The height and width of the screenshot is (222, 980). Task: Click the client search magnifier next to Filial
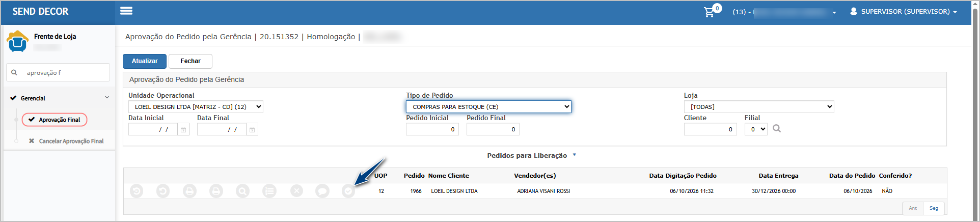[777, 129]
